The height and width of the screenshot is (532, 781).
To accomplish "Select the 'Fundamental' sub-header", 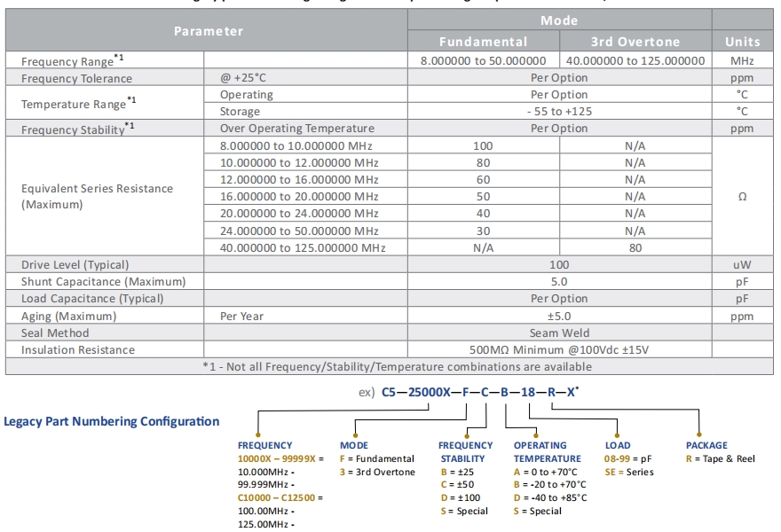I will [x=483, y=42].
